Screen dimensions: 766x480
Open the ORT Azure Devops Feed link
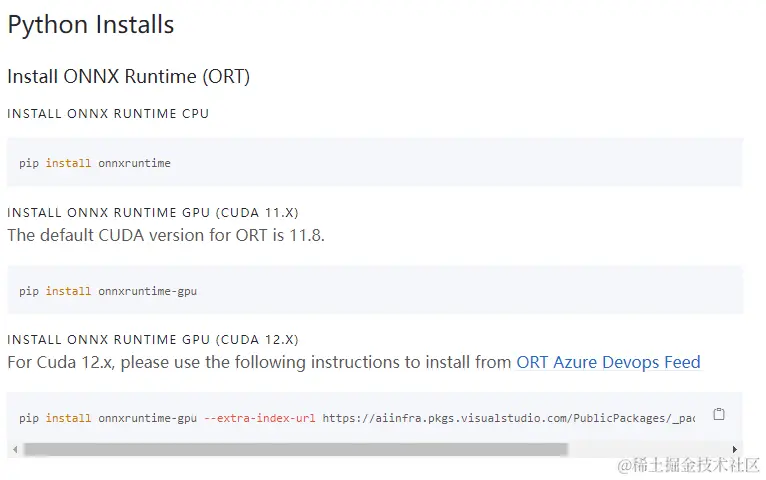tap(608, 362)
